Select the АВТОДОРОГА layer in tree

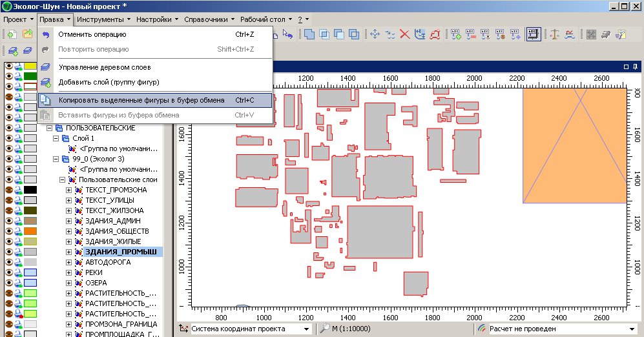pyautogui.click(x=107, y=262)
